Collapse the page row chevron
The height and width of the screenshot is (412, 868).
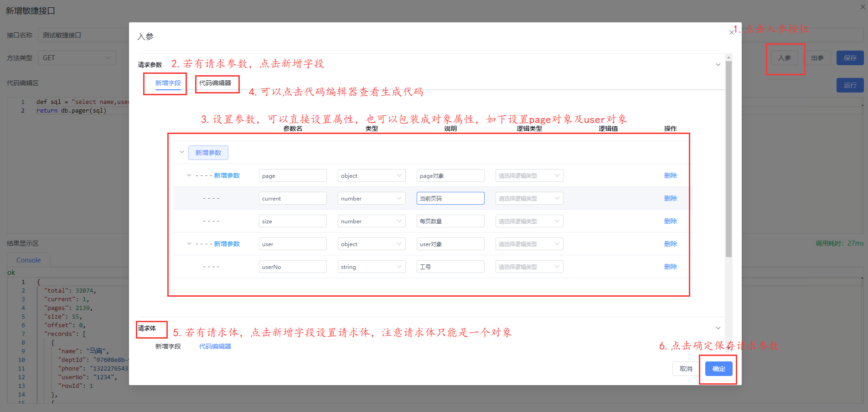[189, 175]
